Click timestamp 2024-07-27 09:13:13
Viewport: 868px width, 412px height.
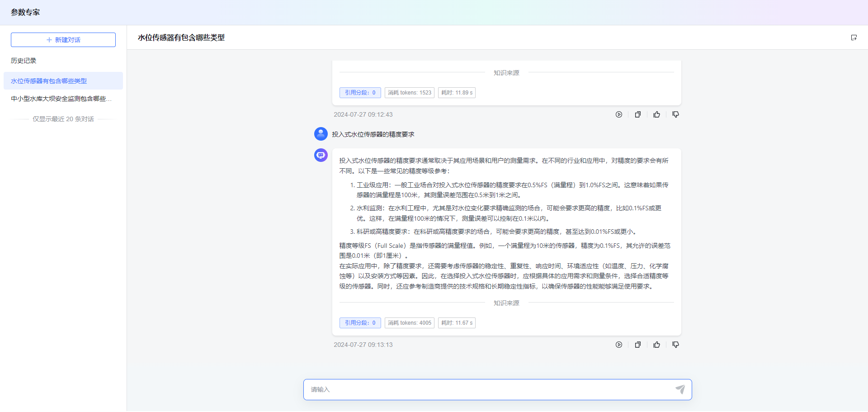pyautogui.click(x=363, y=345)
